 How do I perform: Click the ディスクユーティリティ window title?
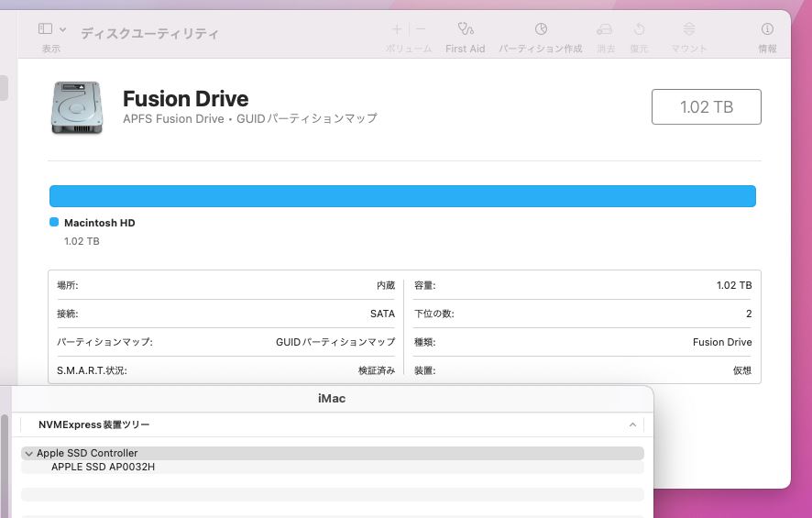tap(149, 33)
